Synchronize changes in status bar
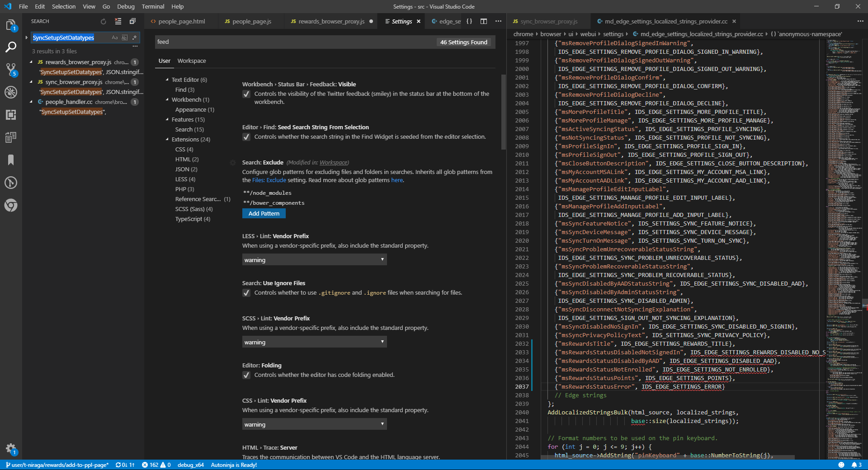868x470 pixels. (125, 465)
